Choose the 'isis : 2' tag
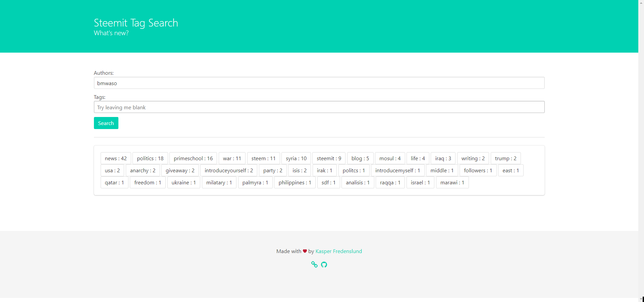The width and height of the screenshot is (644, 302). click(300, 170)
